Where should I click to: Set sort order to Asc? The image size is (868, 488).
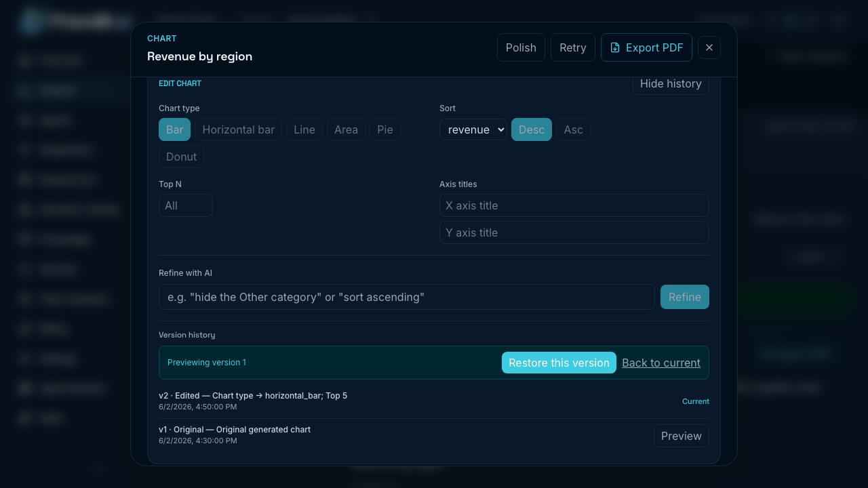[x=574, y=129]
